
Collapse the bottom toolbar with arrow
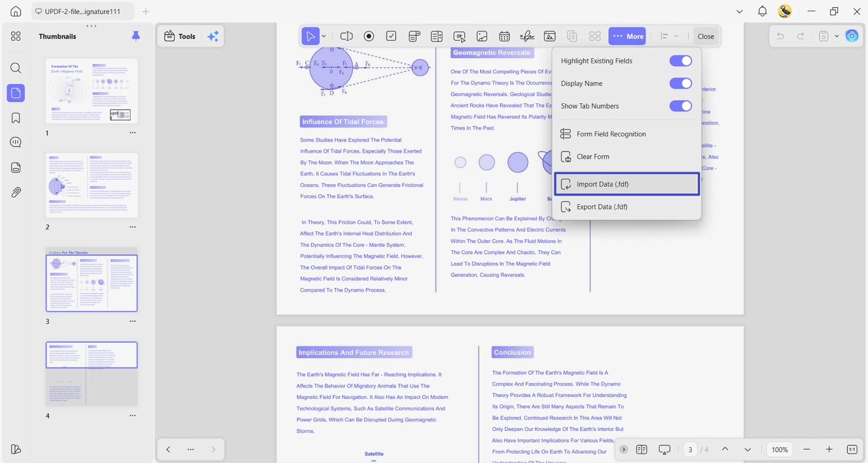(x=624, y=450)
